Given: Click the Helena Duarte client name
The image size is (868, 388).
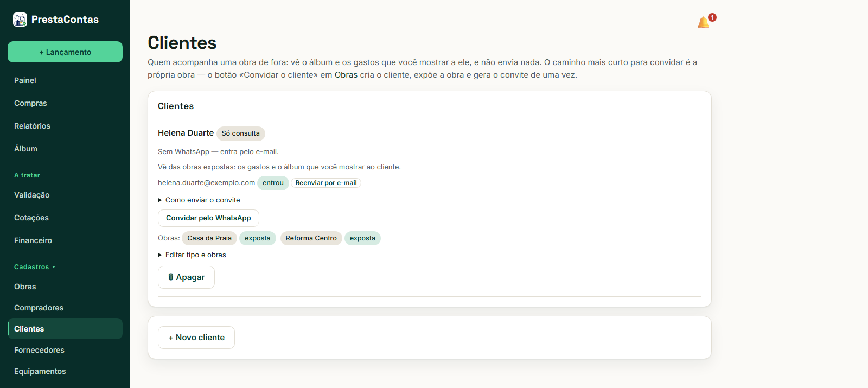Looking at the screenshot, I should (x=186, y=133).
